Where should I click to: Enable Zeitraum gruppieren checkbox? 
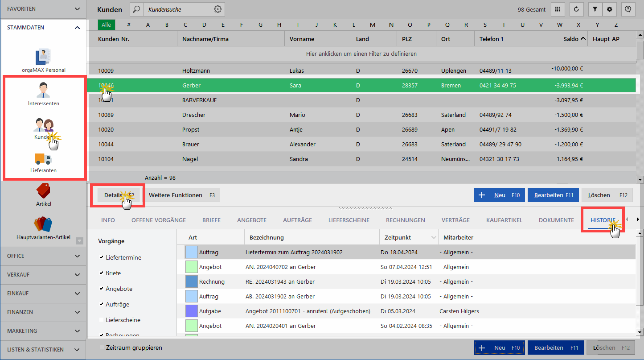click(x=102, y=348)
